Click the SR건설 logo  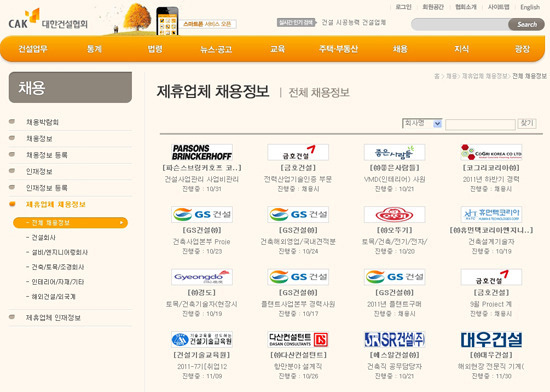pyautogui.click(x=394, y=339)
